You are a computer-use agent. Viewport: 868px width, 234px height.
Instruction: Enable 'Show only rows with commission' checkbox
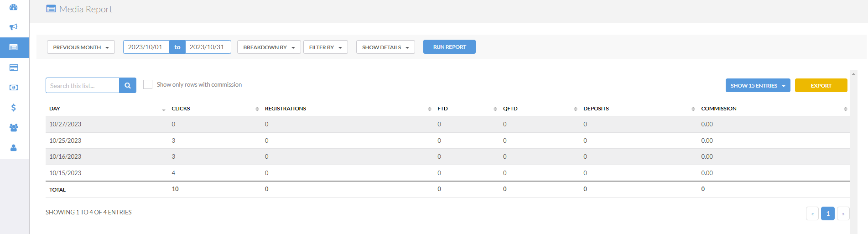coord(148,84)
